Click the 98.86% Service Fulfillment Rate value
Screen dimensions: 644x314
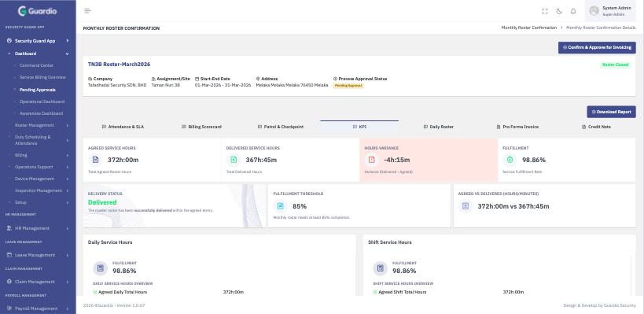[534, 160]
